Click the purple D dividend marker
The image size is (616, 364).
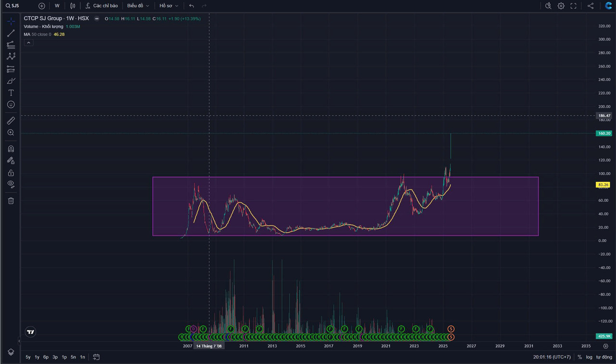(193, 329)
